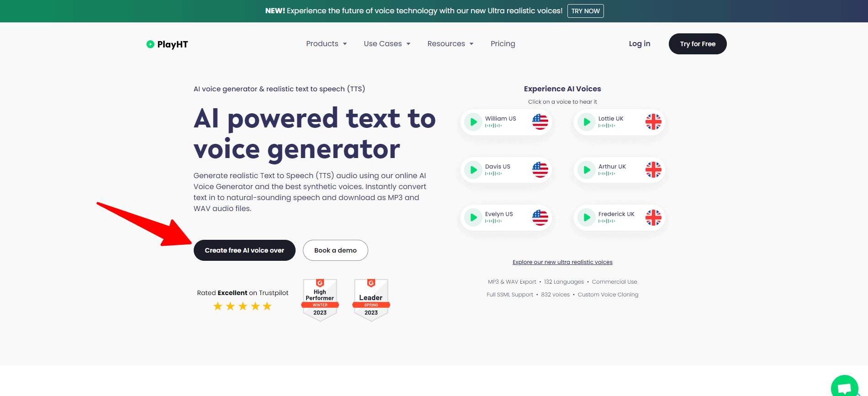Click Log in
The width and height of the screenshot is (868, 396).
(639, 44)
